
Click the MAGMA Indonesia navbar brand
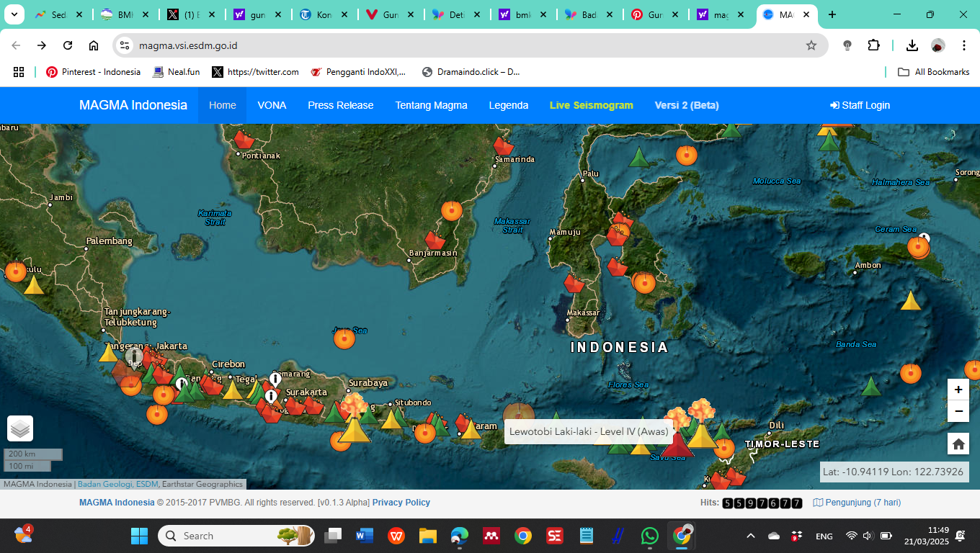(133, 105)
